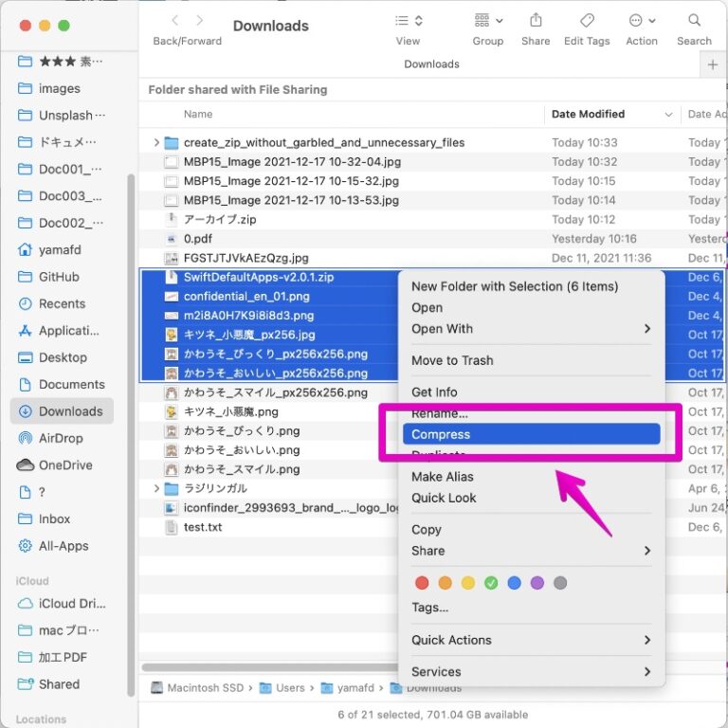
Task: Select Documents in the sidebar
Action: [61, 385]
